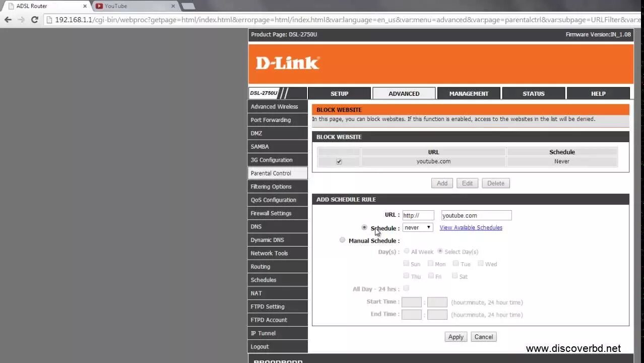Click the Edit button
The width and height of the screenshot is (644, 363).
point(467,183)
